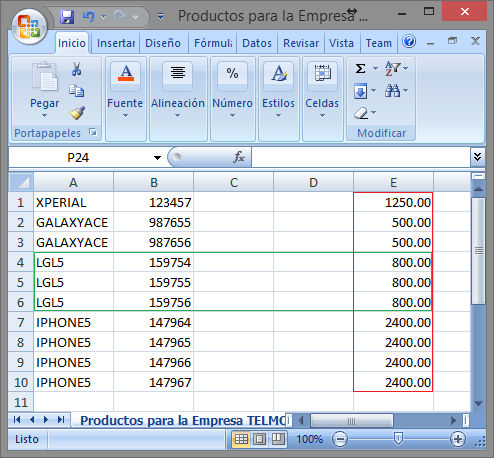The width and height of the screenshot is (494, 458).
Task: Open the Fill dropdown arrow
Action: (374, 91)
